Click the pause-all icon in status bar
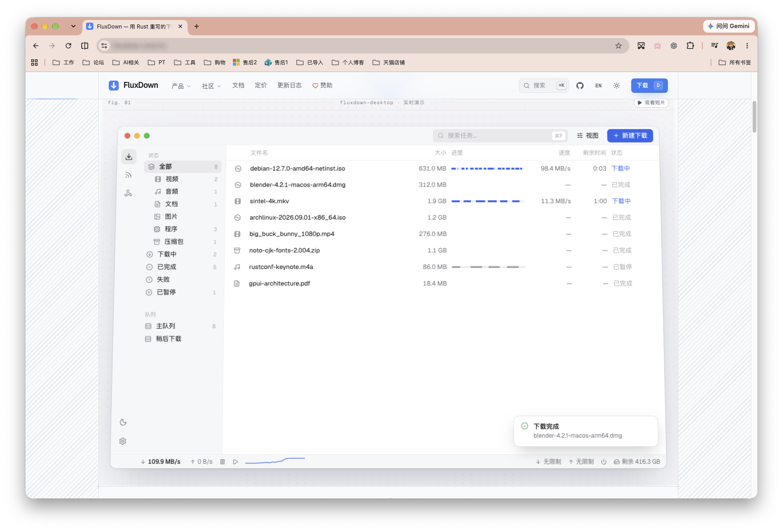 [222, 462]
